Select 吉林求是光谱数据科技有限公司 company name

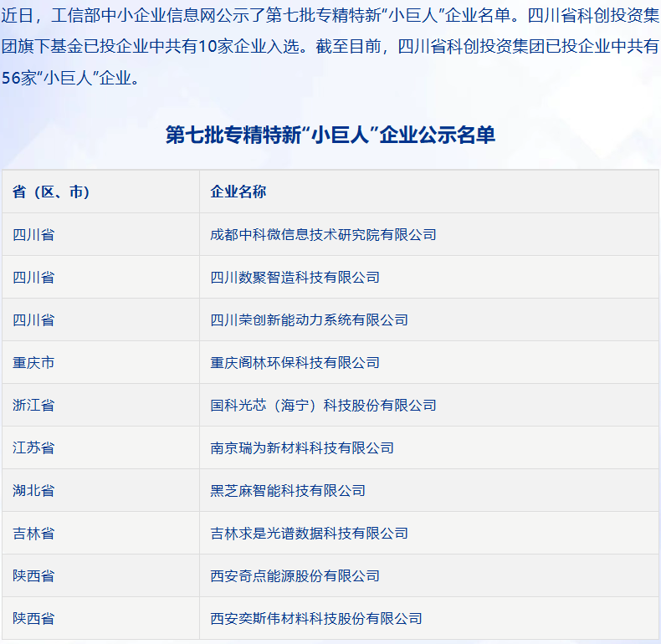tap(309, 534)
